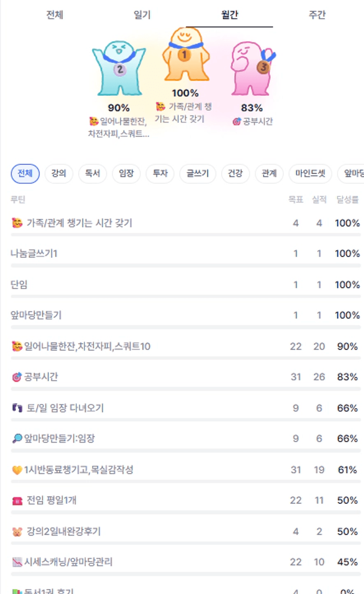Click the first-place orange medal character

click(185, 55)
